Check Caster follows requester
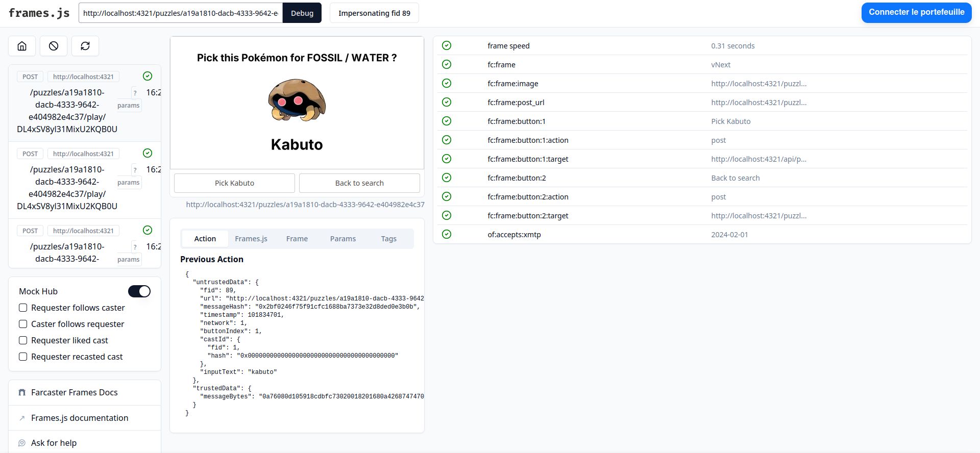This screenshot has width=980, height=453. point(23,324)
